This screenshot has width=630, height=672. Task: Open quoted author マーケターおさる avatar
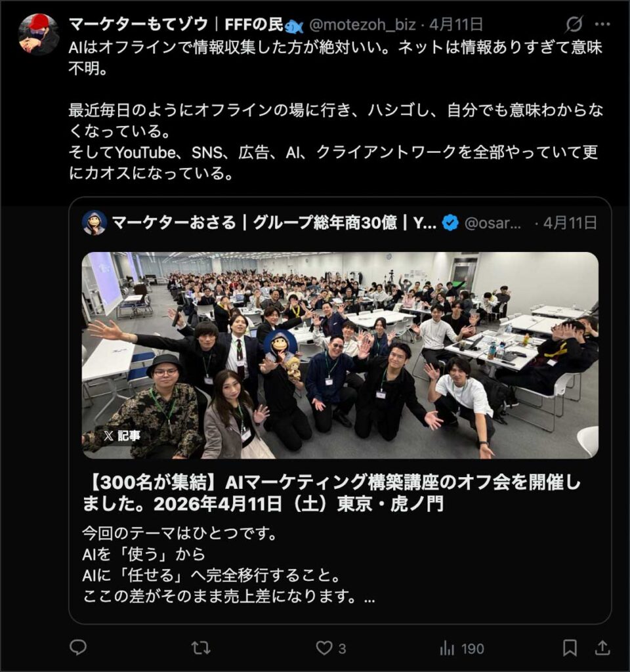94,223
